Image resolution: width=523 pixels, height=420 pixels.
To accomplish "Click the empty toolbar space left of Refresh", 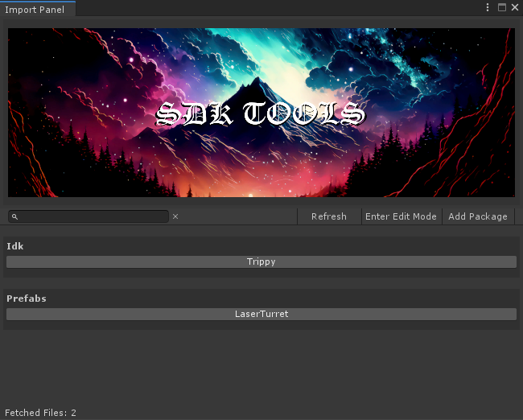I will [237, 216].
